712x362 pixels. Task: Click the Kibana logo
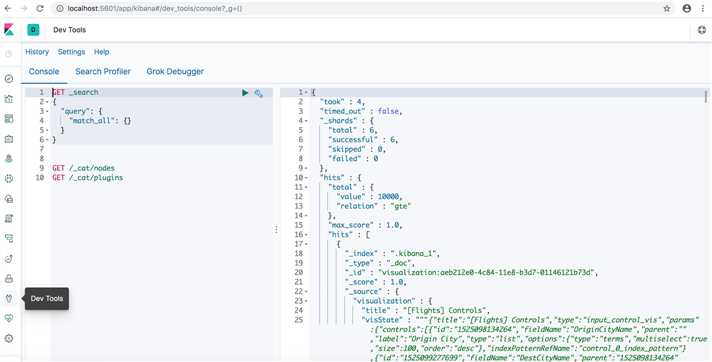pyautogui.click(x=9, y=30)
